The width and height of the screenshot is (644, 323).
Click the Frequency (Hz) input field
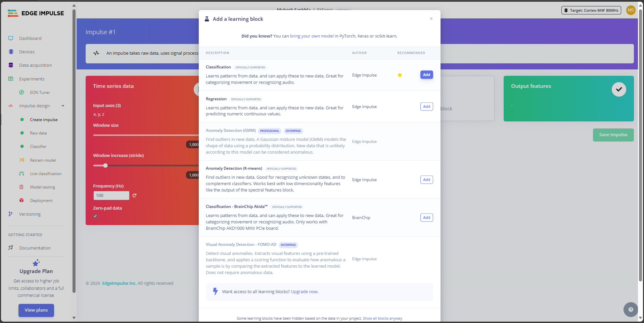[x=111, y=196]
